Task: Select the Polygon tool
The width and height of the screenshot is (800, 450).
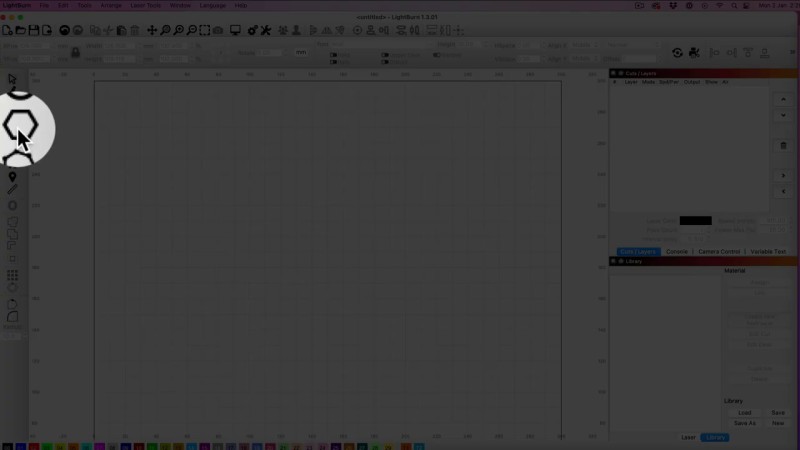Action: [x=19, y=126]
